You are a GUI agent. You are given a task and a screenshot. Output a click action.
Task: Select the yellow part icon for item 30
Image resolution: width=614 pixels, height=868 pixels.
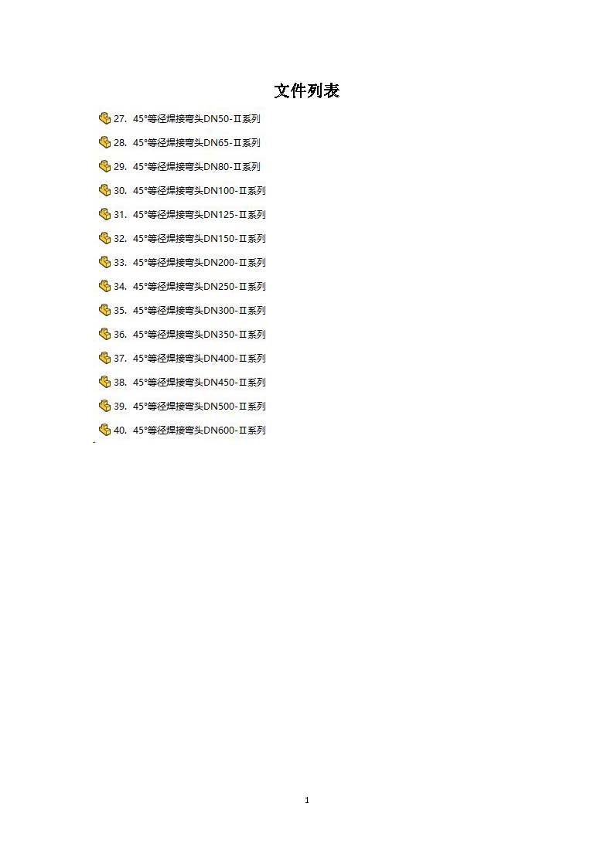point(104,190)
